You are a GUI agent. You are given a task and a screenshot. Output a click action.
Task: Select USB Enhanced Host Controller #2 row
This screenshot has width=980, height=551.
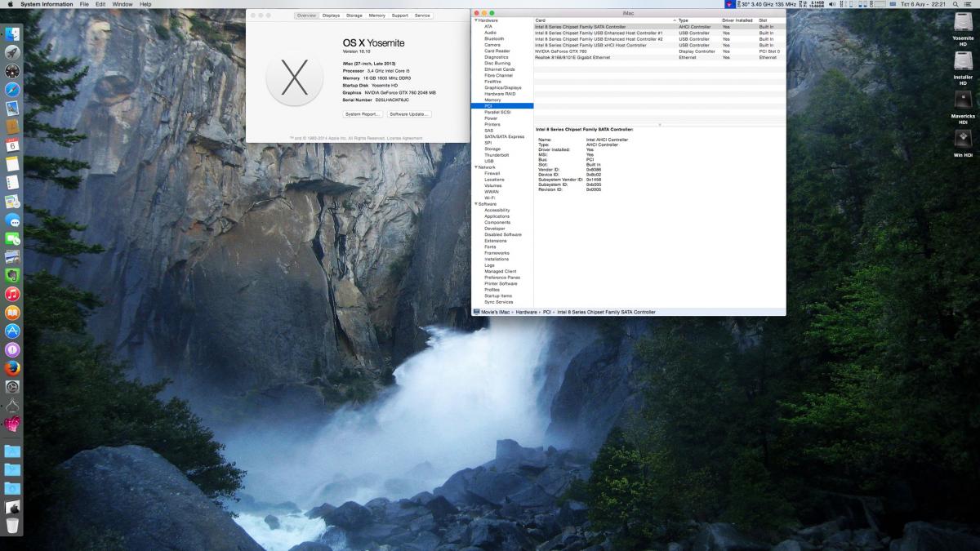tap(659, 39)
